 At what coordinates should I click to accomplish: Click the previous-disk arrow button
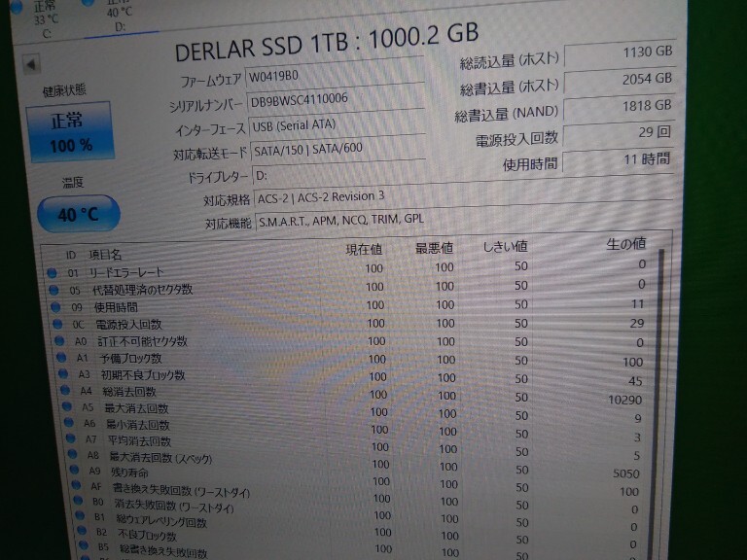pyautogui.click(x=31, y=64)
